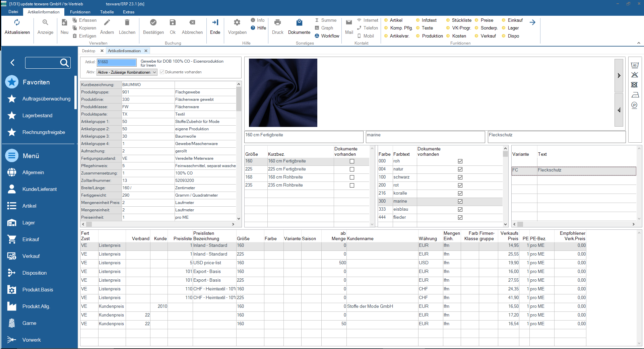This screenshot has width=644, height=349.
Task: Click the article details horizontal scrollbar
Action: pos(158,224)
